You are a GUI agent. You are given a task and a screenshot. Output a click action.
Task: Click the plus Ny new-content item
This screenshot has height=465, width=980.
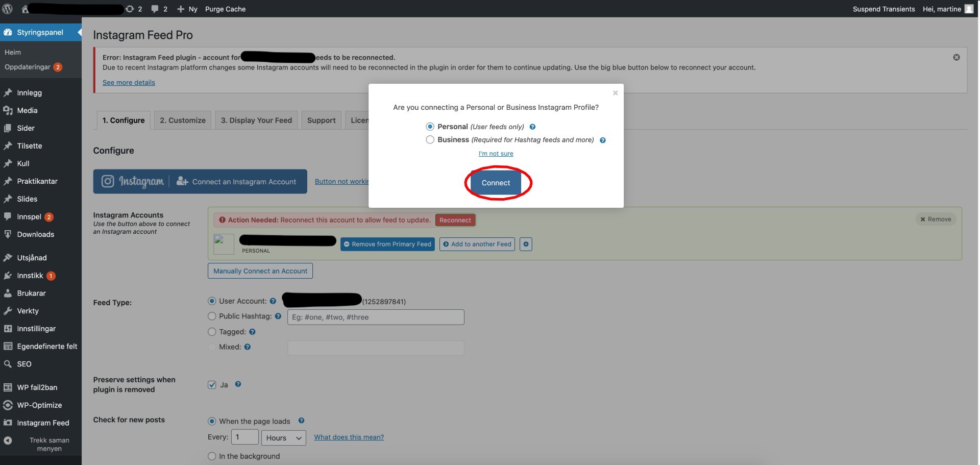click(x=187, y=9)
